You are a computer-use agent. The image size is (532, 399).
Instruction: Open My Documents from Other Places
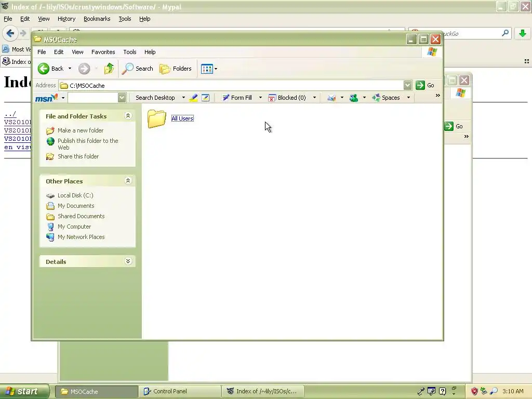click(76, 206)
